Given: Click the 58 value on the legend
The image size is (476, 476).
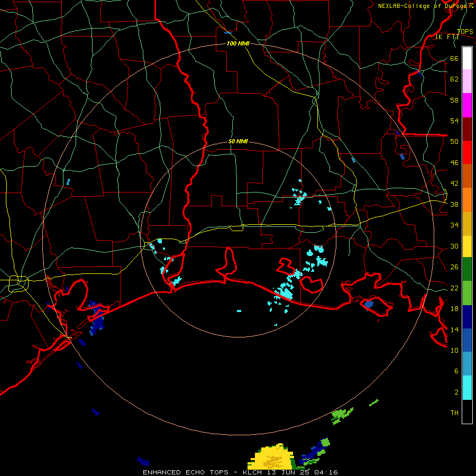Looking at the screenshot, I should pos(454,100).
